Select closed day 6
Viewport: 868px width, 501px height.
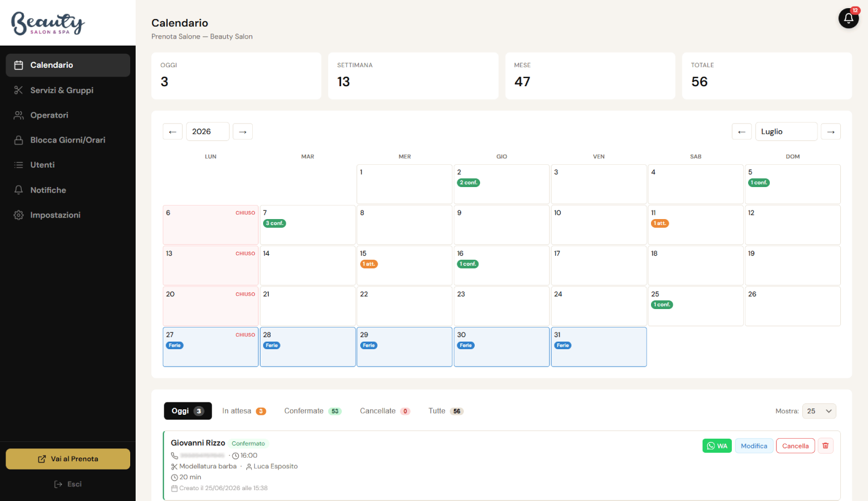210,225
